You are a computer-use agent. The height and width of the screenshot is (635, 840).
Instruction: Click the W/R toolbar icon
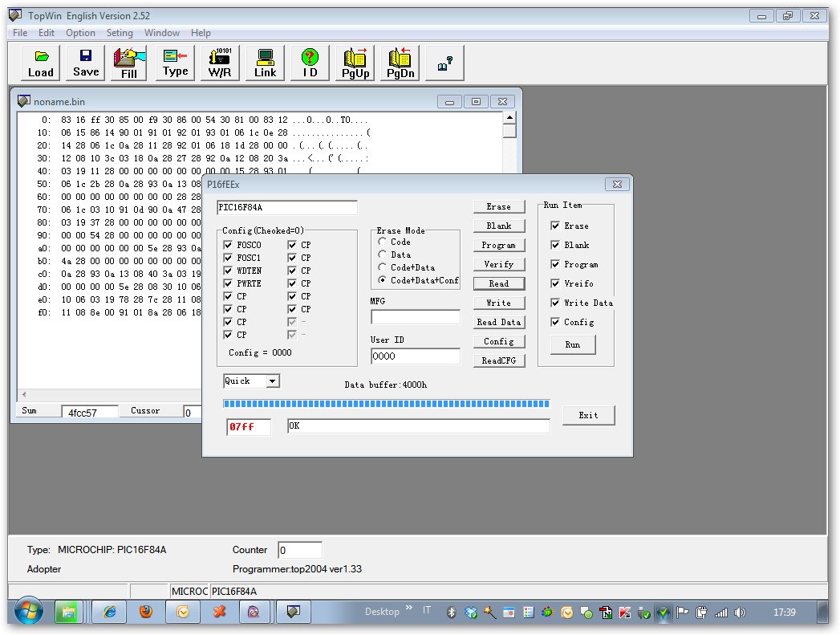[x=220, y=63]
